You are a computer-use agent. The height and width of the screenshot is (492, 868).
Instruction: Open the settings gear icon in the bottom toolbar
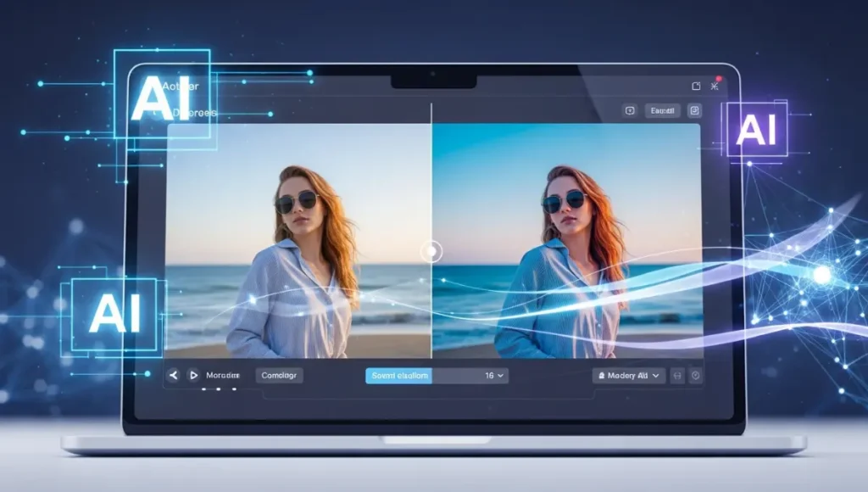point(697,376)
